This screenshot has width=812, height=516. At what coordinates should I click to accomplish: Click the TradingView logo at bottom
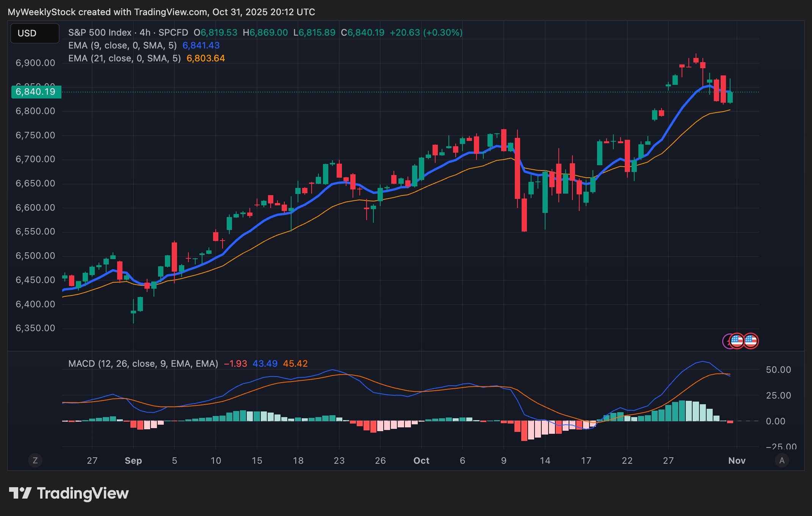pos(69,493)
